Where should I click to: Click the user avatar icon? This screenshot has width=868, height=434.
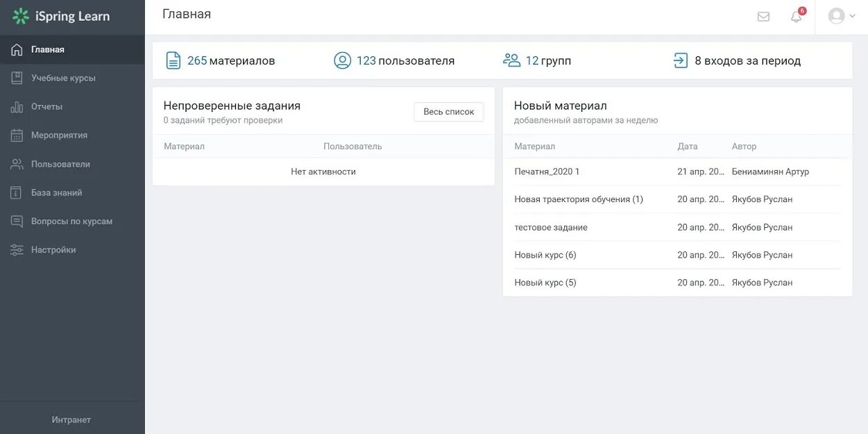pos(837,16)
